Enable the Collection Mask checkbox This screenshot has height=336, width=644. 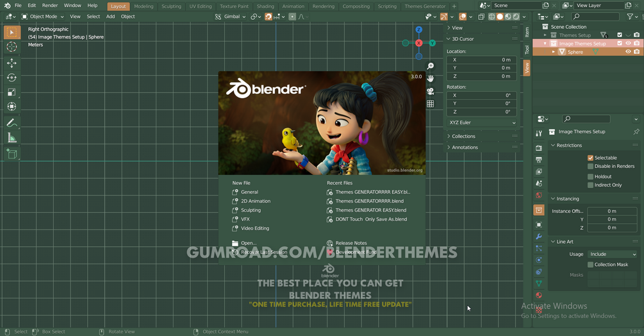pos(590,265)
